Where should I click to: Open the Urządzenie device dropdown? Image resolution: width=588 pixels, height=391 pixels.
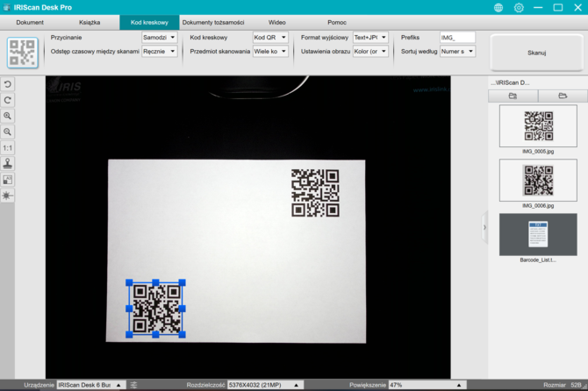tap(90, 385)
